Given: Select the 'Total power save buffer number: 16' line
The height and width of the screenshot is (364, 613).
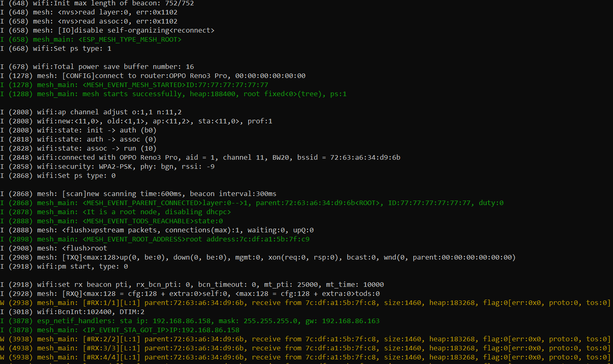Looking at the screenshot, I should coord(97,67).
